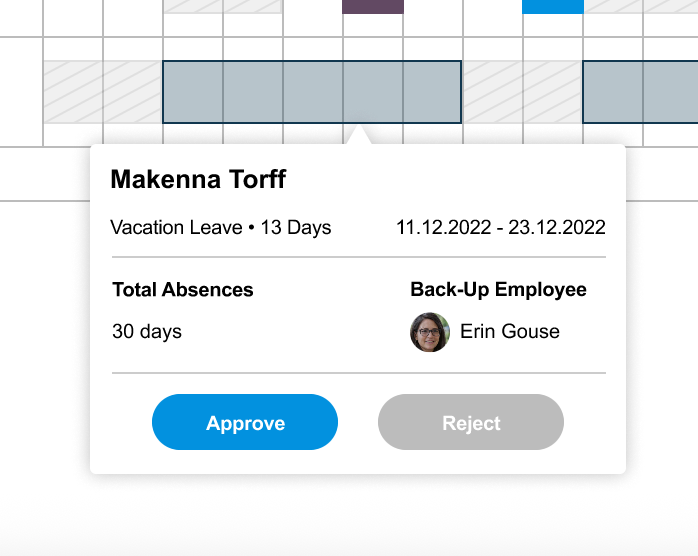Click the Total Absences heading
Screen dimensions: 698x556
(x=183, y=290)
